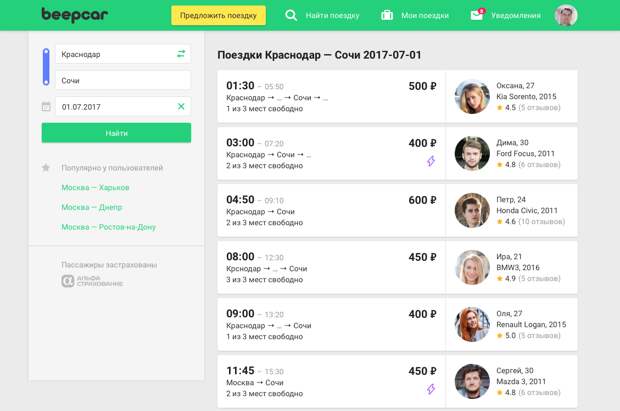Open the Мои поездки menu item
The height and width of the screenshot is (411, 620).
click(425, 15)
